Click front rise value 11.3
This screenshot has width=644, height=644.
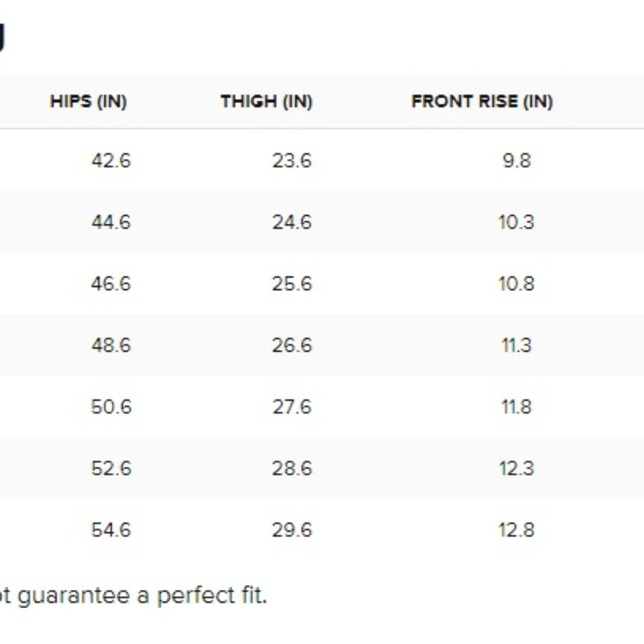coord(516,345)
